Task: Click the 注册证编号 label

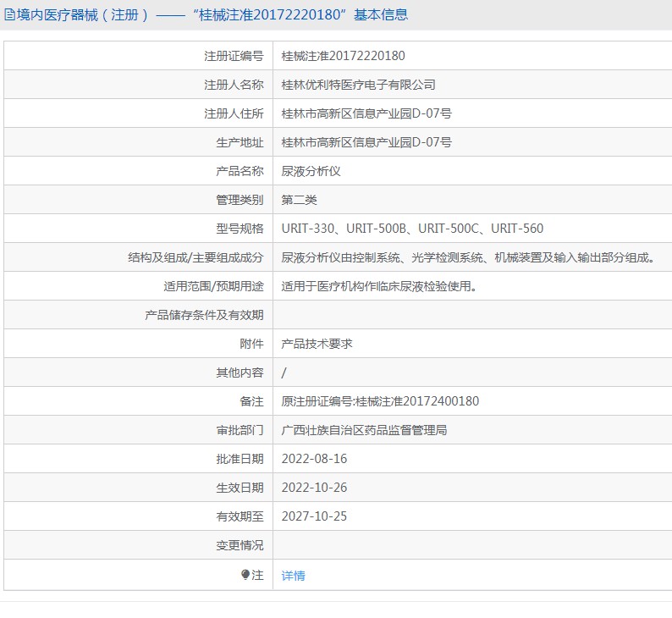Action: coord(234,56)
